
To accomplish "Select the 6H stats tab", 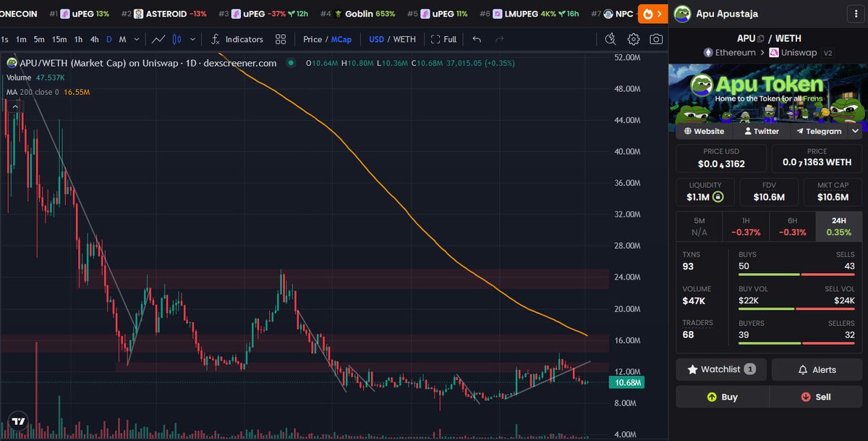I will (792, 226).
